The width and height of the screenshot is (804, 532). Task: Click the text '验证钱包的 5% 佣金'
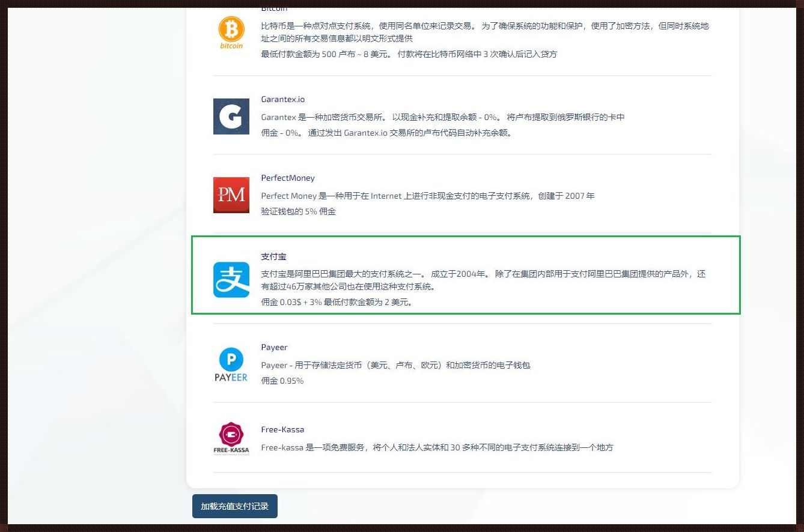[x=298, y=211]
